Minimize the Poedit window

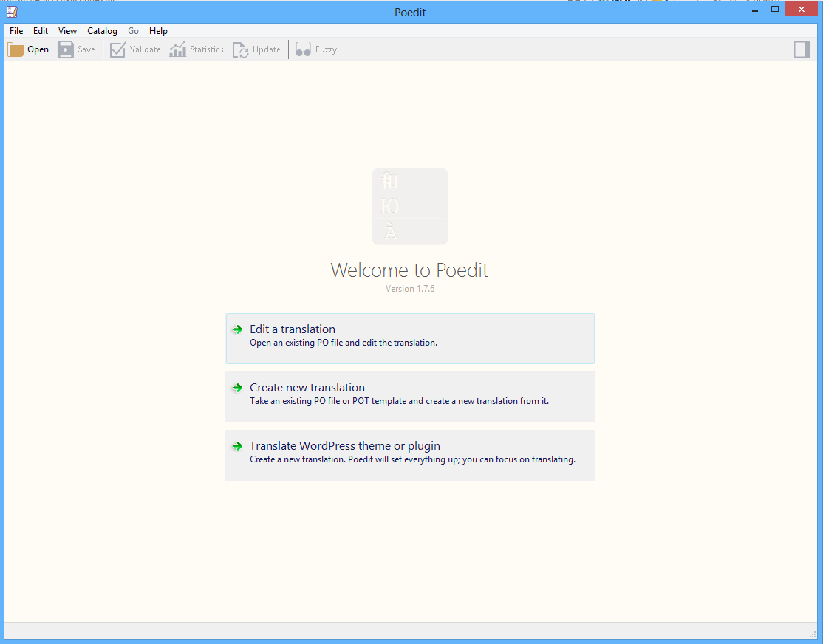(x=755, y=10)
